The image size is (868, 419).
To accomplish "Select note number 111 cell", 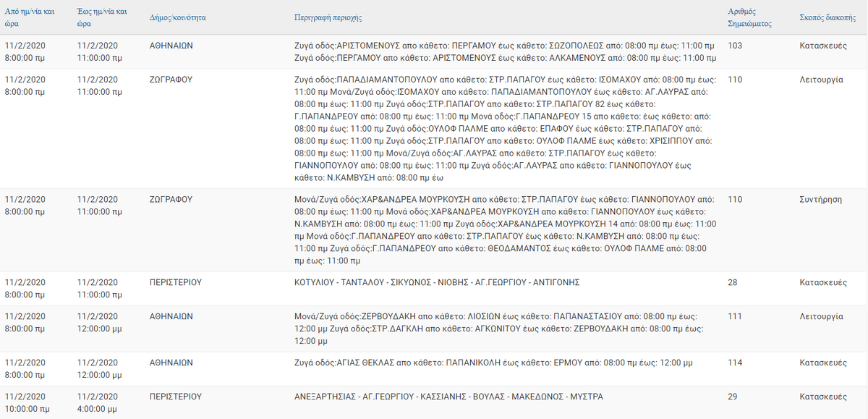I will 735,317.
